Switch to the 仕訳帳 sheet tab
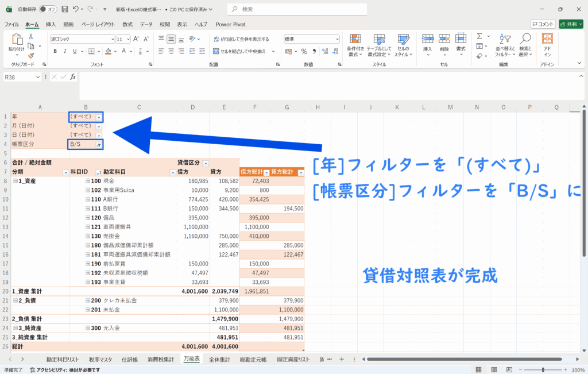The image size is (588, 374). pos(130,359)
